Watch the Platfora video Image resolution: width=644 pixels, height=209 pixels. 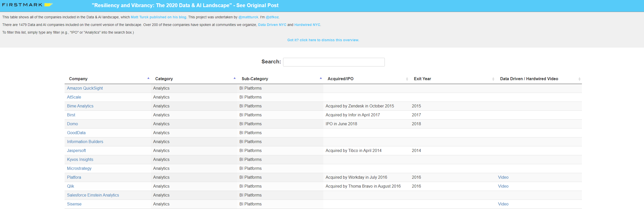point(503,177)
